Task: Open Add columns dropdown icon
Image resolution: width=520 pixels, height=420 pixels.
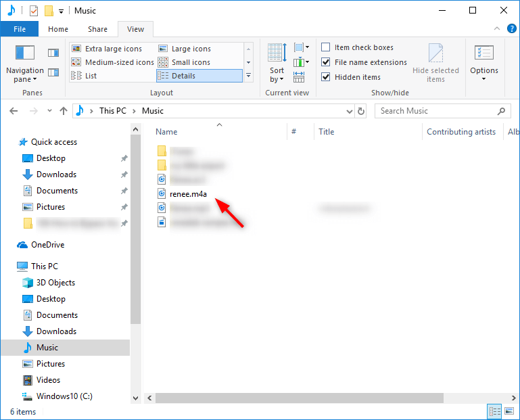Action: click(x=301, y=62)
